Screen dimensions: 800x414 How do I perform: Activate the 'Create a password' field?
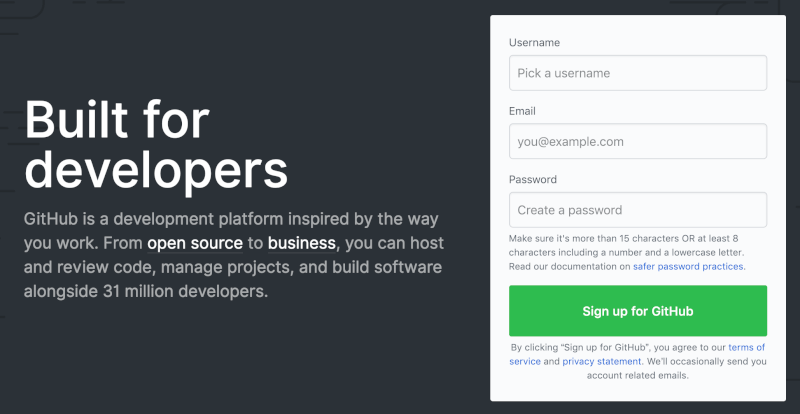point(638,210)
